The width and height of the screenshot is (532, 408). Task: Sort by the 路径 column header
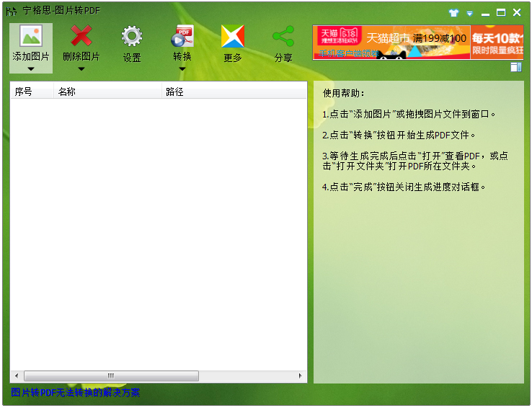point(234,92)
